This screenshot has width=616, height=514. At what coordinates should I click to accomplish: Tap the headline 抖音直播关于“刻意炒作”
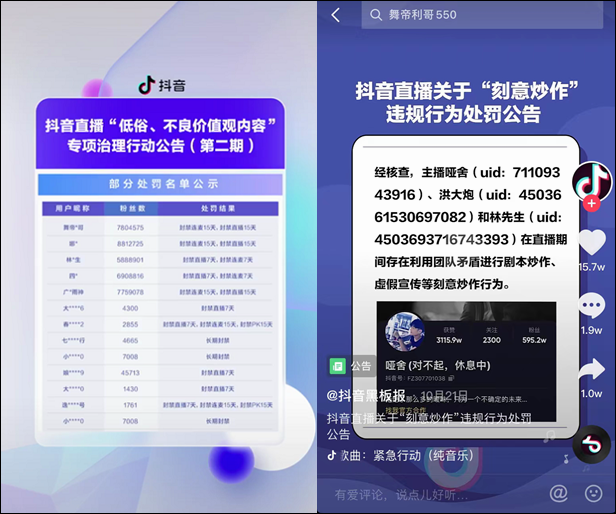[467, 90]
